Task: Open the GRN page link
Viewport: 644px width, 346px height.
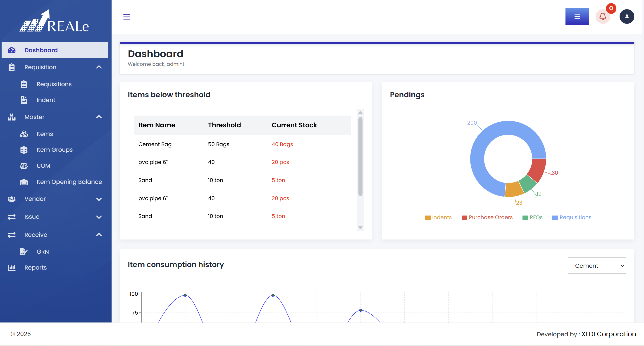Action: click(x=43, y=251)
